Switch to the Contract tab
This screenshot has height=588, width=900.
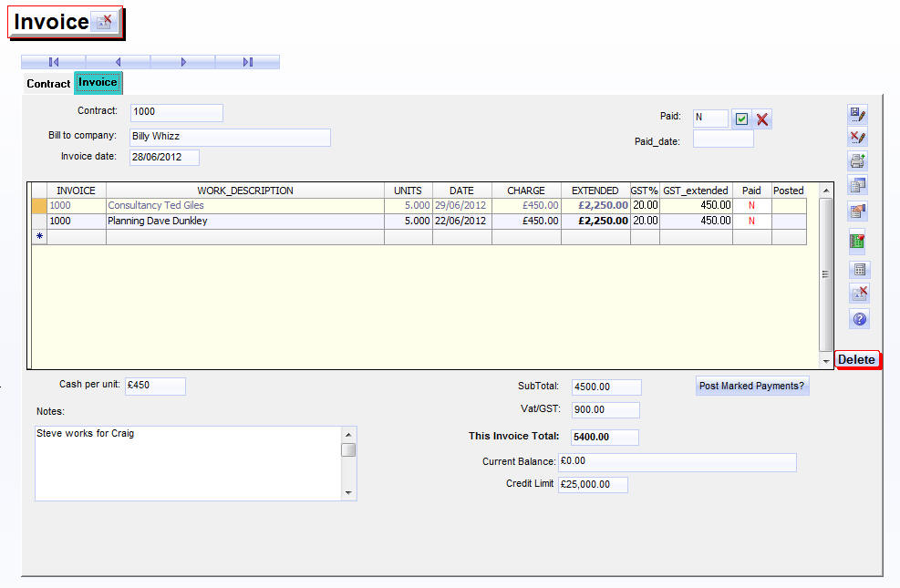48,84
